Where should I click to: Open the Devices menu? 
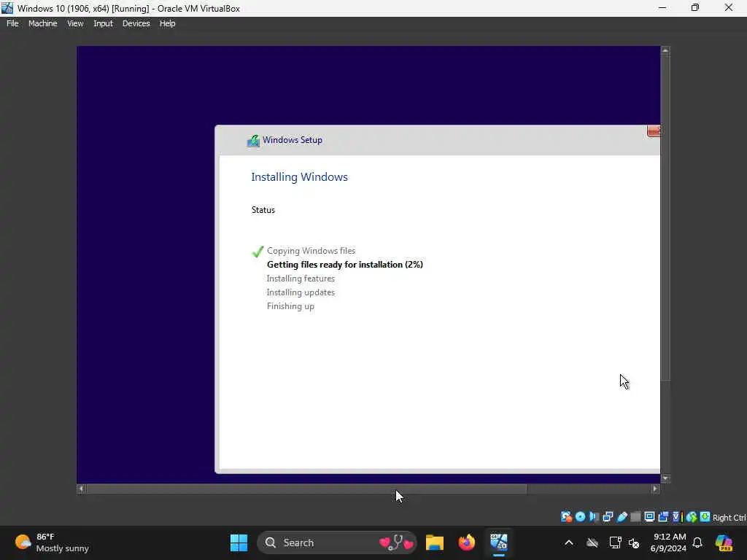pos(136,23)
